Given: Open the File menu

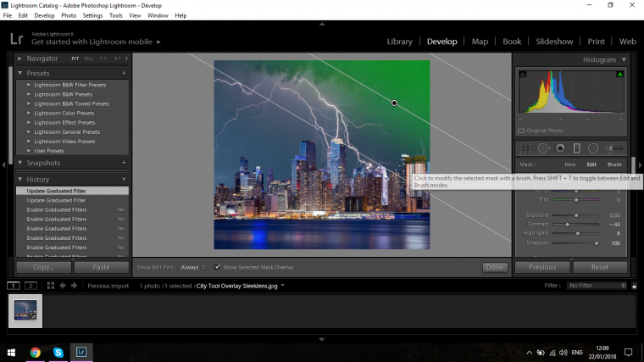Looking at the screenshot, I should click(x=8, y=15).
